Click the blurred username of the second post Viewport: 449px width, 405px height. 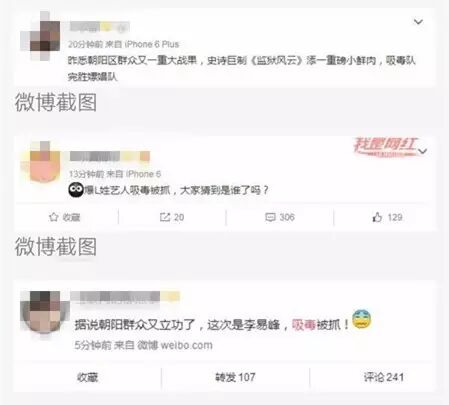[x=110, y=156]
